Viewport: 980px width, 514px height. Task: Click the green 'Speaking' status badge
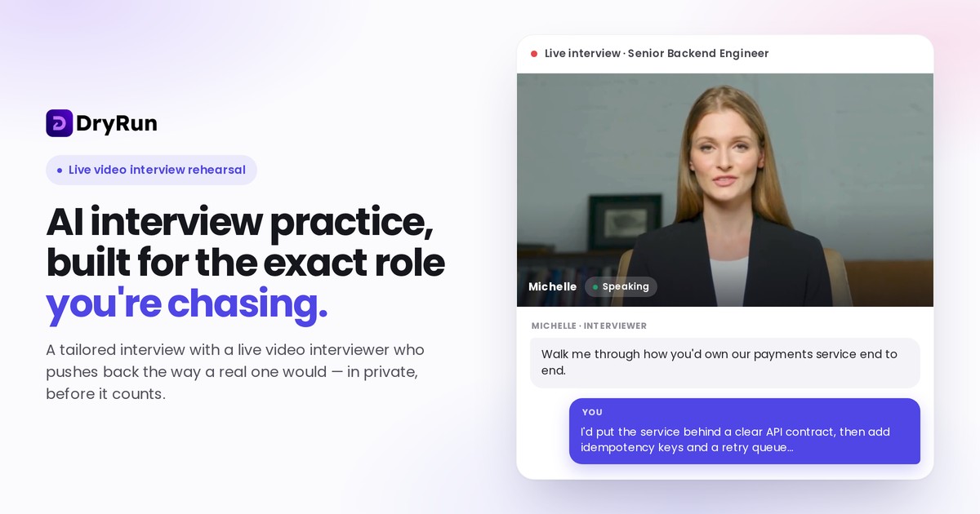(621, 287)
